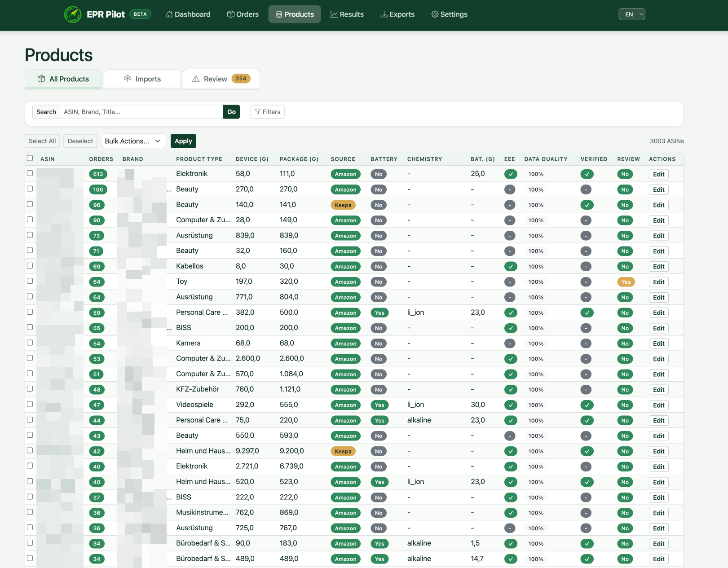Open Results via the chart icon
The image size is (728, 568).
click(334, 14)
